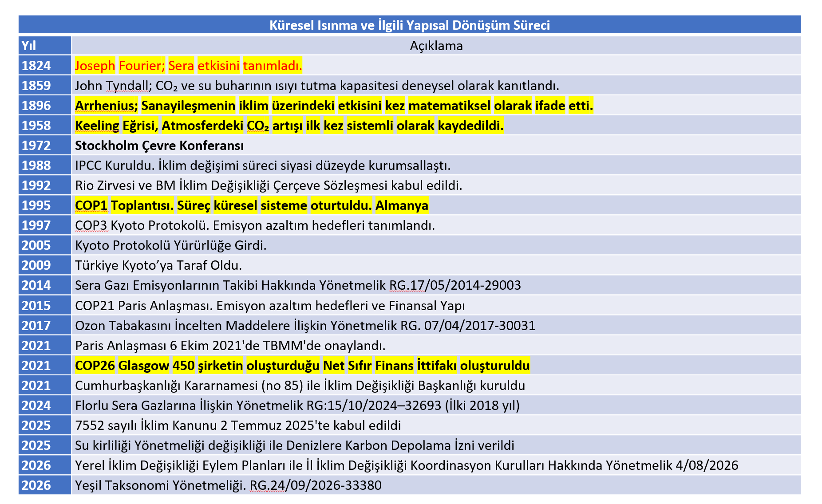The image size is (822, 504).
Task: Click the 'COP21 Paris Anlaşması' description row
Action: pos(436,305)
